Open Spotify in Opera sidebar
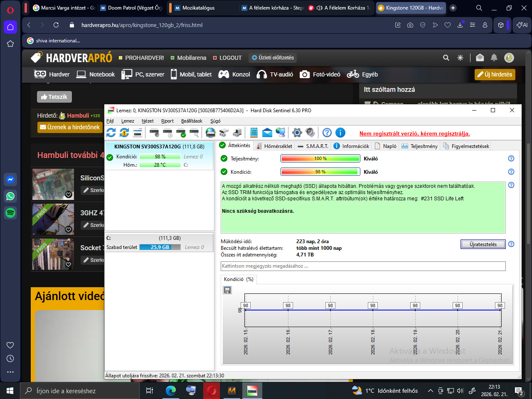The height and width of the screenshot is (399, 532). click(x=10, y=213)
